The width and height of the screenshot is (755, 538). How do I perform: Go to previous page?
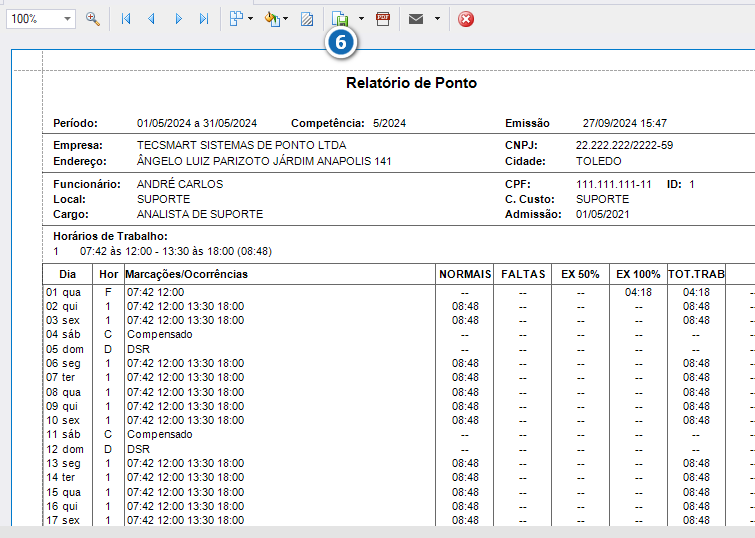tap(152, 19)
